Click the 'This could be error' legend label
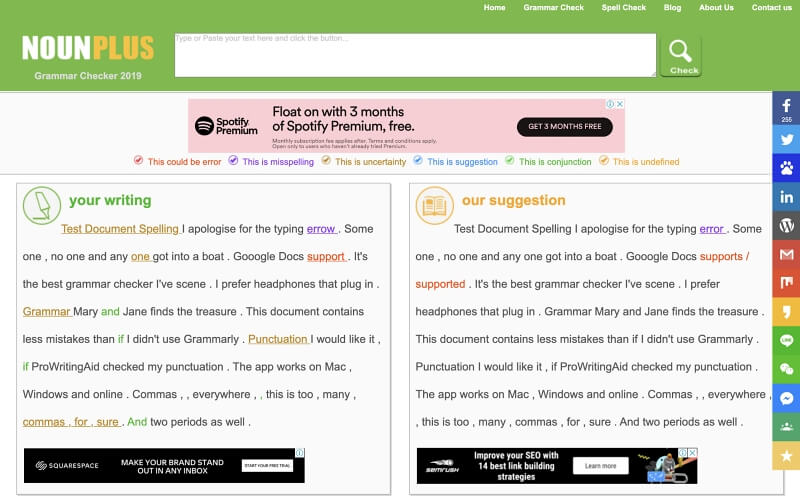Viewport: 800px width, 503px height. point(184,162)
